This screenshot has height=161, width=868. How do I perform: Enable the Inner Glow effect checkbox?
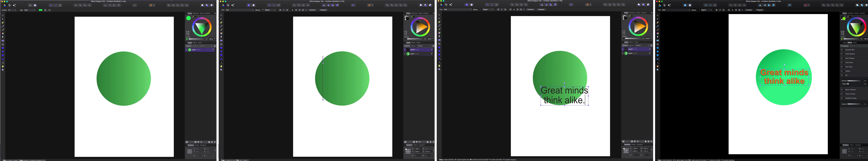pyautogui.click(x=844, y=67)
